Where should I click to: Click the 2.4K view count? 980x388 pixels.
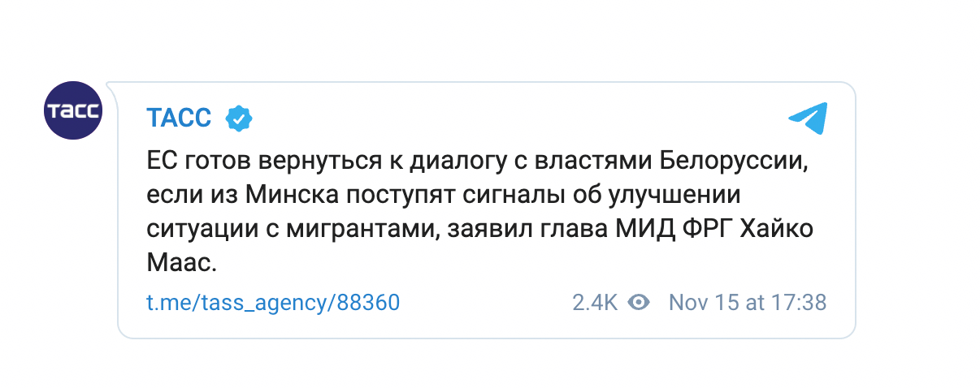[x=595, y=303]
